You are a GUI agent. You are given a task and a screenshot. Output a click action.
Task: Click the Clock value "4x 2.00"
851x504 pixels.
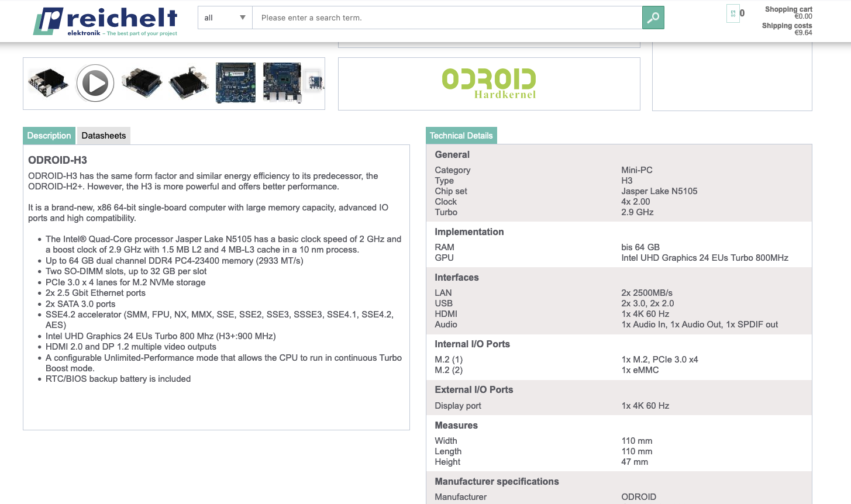tap(636, 202)
